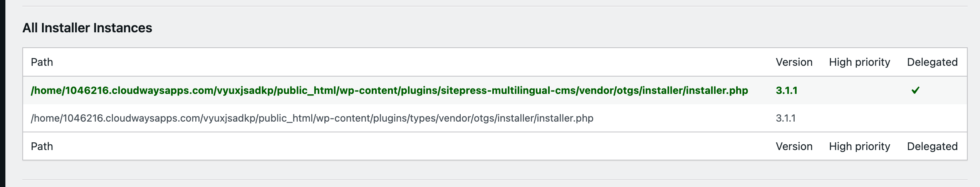Screen dimensions: 980x187
Task: Click the divider line below the table
Action: tap(495, 179)
